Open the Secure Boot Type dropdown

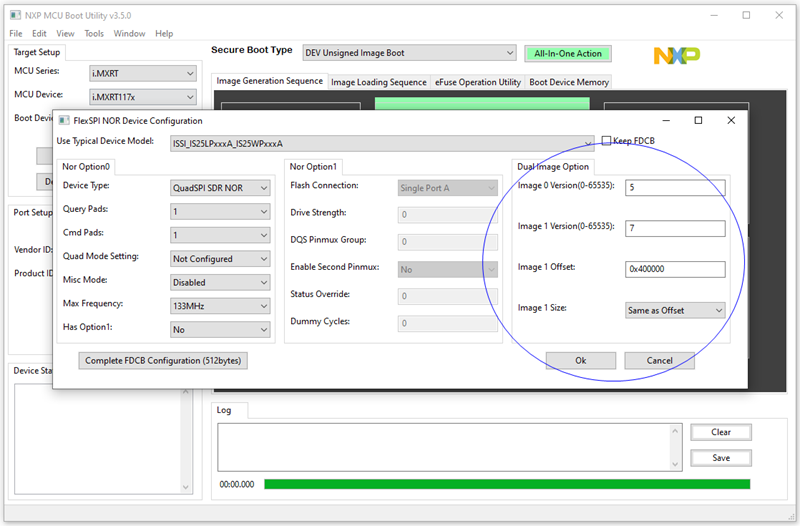(409, 53)
